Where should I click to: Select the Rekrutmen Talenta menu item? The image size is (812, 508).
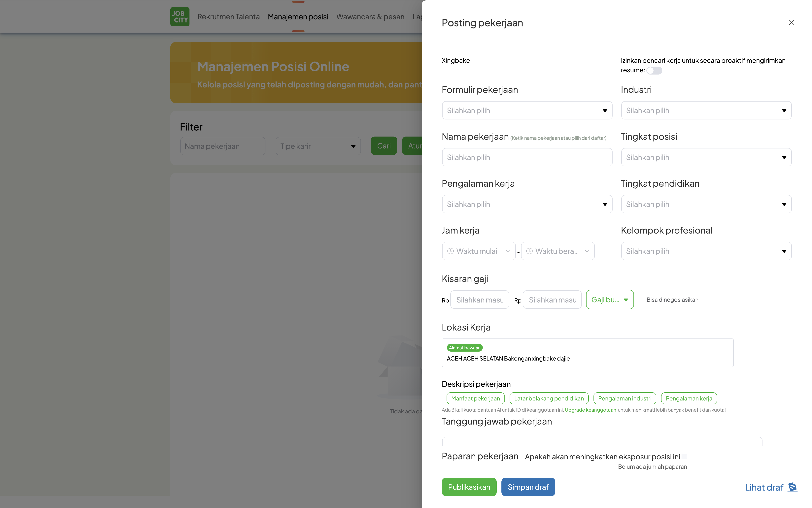point(228,16)
